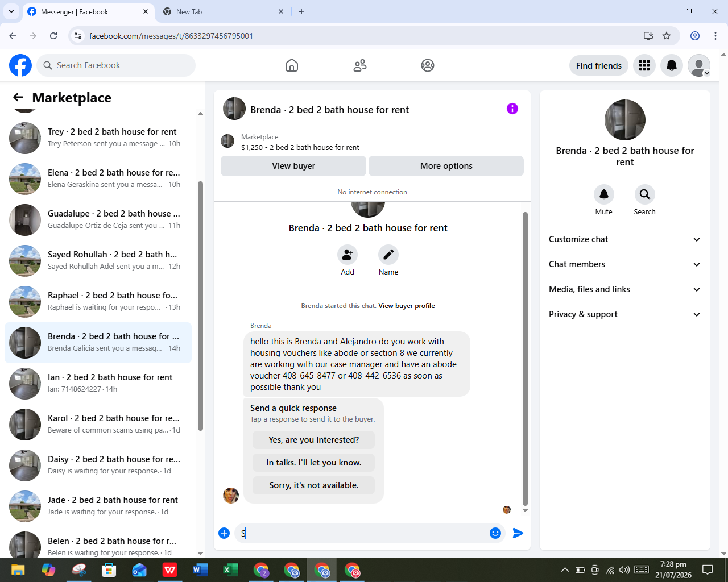The image size is (728, 582).
Task: Switch to the New Tab tab
Action: [x=223, y=11]
